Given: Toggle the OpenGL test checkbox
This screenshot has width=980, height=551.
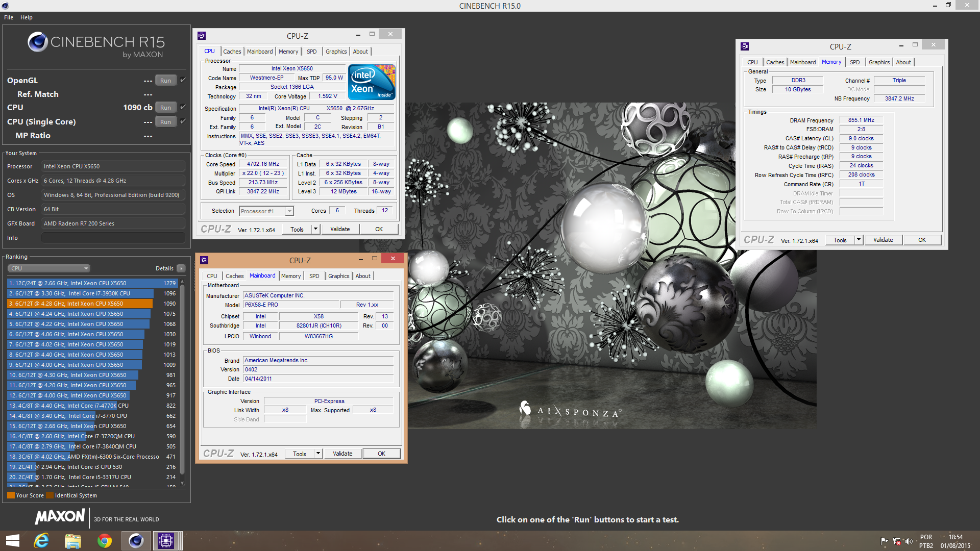Looking at the screenshot, I should (183, 80).
